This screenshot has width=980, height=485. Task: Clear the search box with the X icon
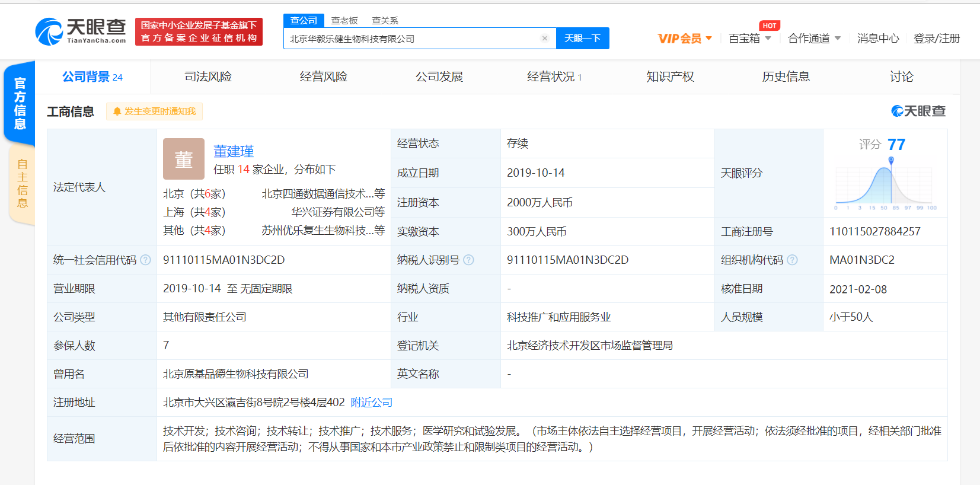click(545, 39)
